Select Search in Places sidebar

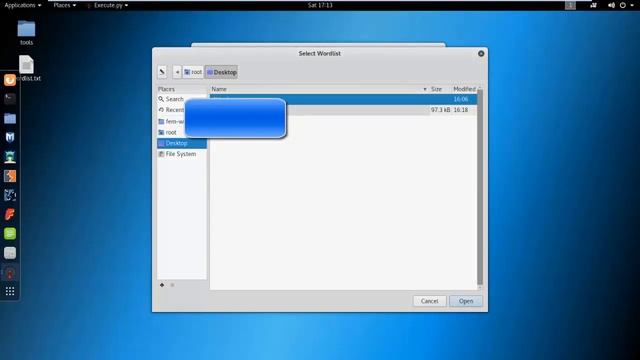pyautogui.click(x=182, y=99)
